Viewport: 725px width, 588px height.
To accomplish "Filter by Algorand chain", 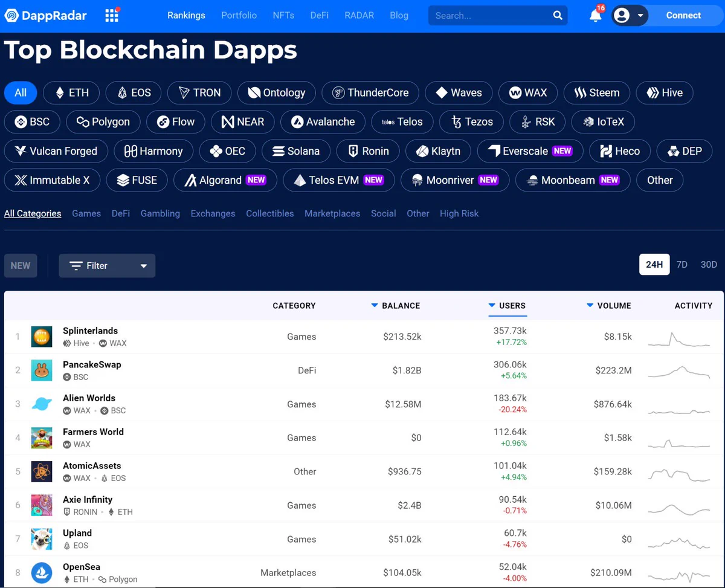I will pos(225,180).
